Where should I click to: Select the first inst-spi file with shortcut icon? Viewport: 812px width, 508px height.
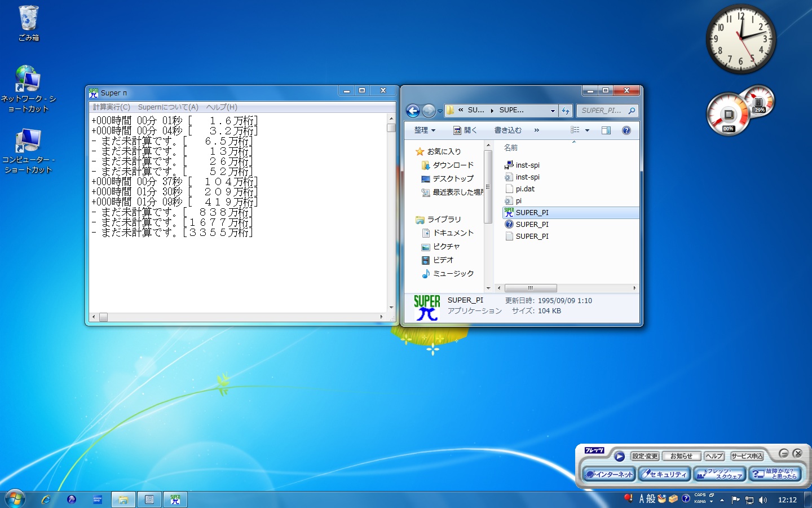pyautogui.click(x=522, y=165)
